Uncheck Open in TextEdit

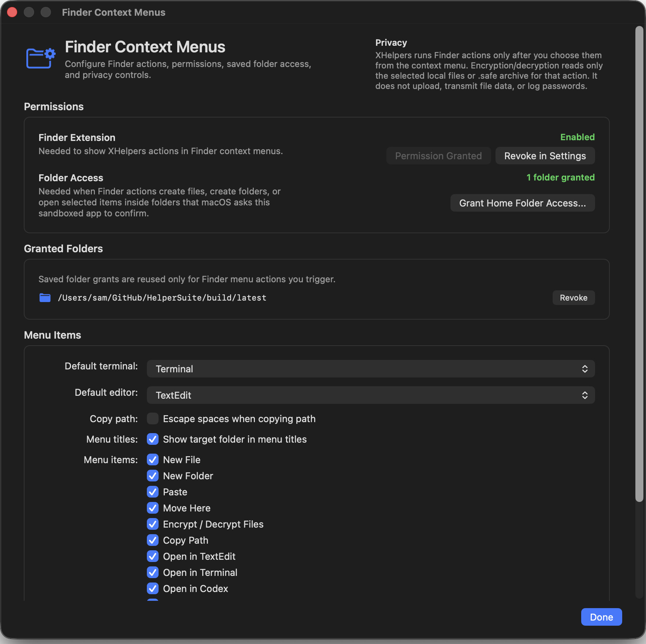(x=153, y=556)
